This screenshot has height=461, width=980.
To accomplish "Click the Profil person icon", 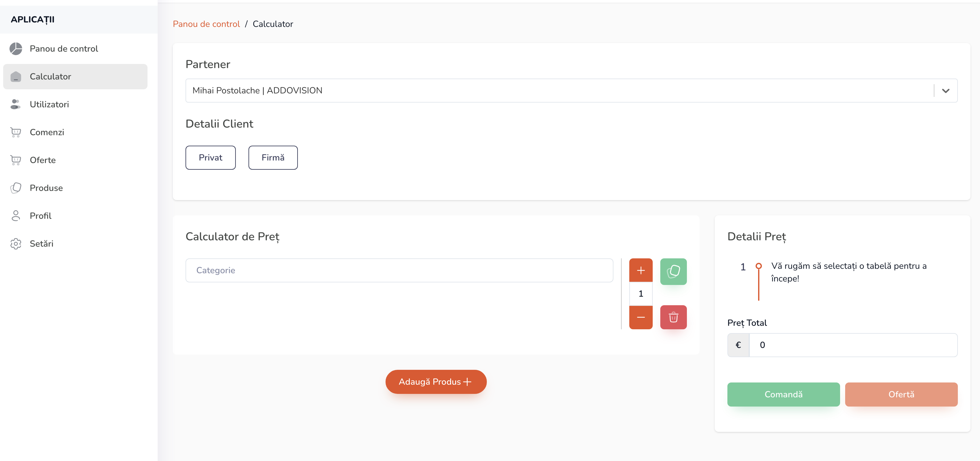I will (x=16, y=216).
